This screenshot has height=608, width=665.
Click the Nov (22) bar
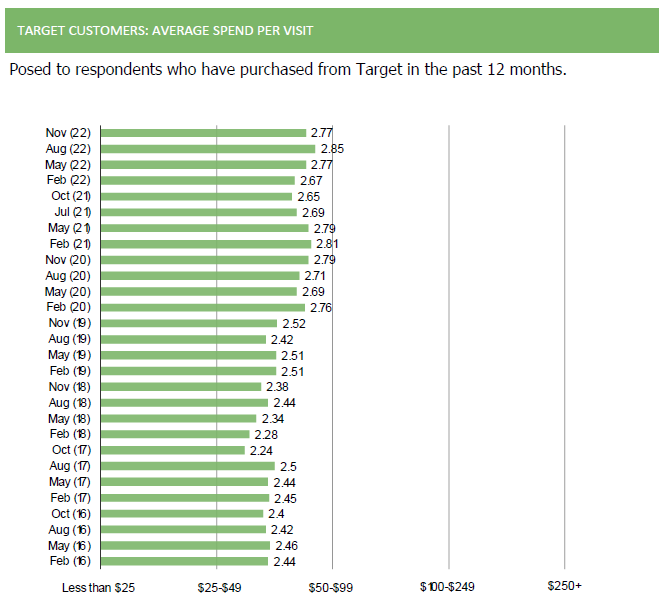[203, 132]
